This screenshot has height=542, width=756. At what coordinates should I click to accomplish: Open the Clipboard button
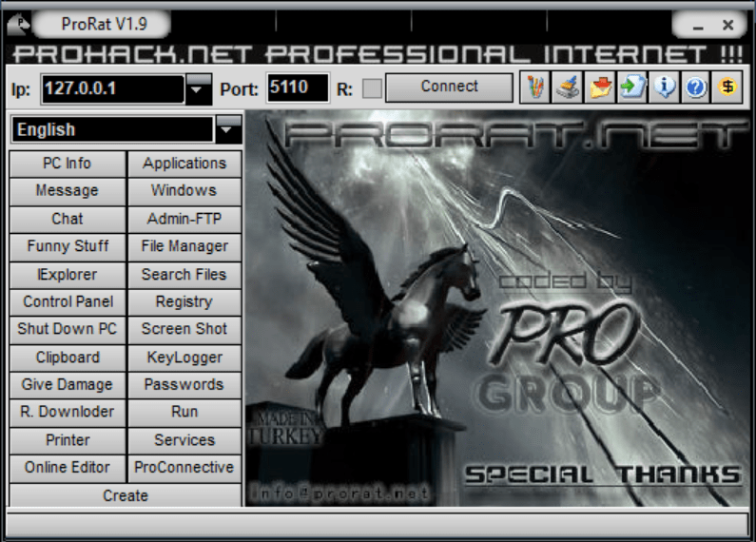[x=68, y=358]
